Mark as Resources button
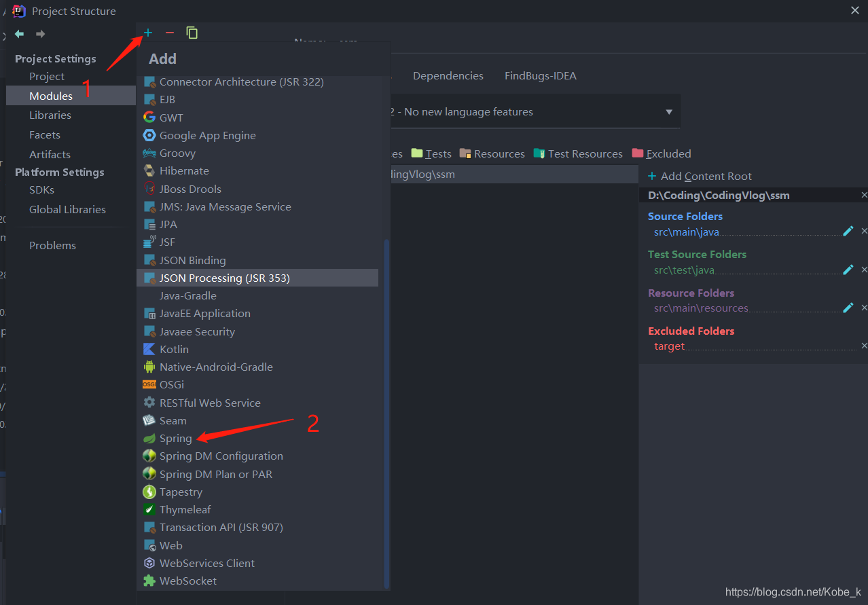This screenshot has width=868, height=605. pyautogui.click(x=492, y=154)
